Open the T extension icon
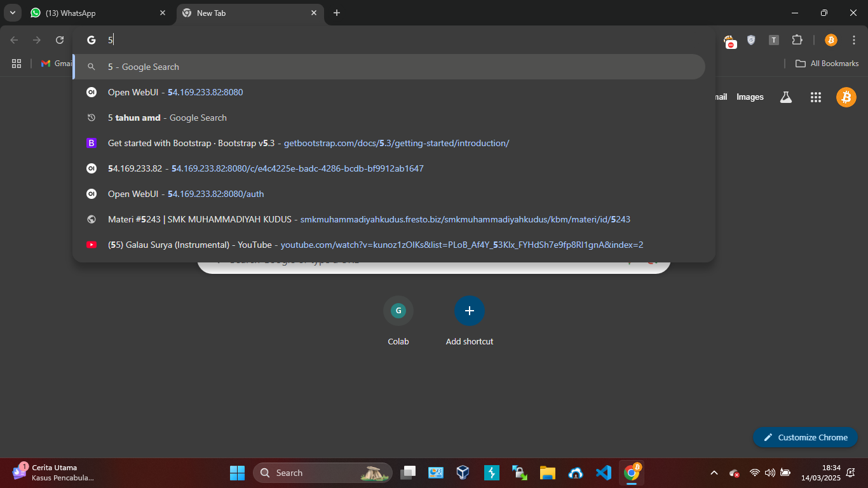The image size is (868, 488). click(x=774, y=40)
